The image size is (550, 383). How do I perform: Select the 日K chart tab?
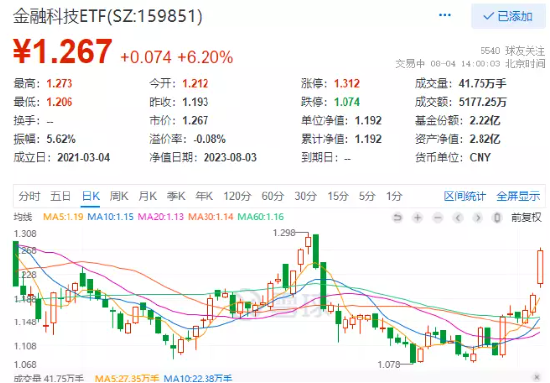click(91, 196)
